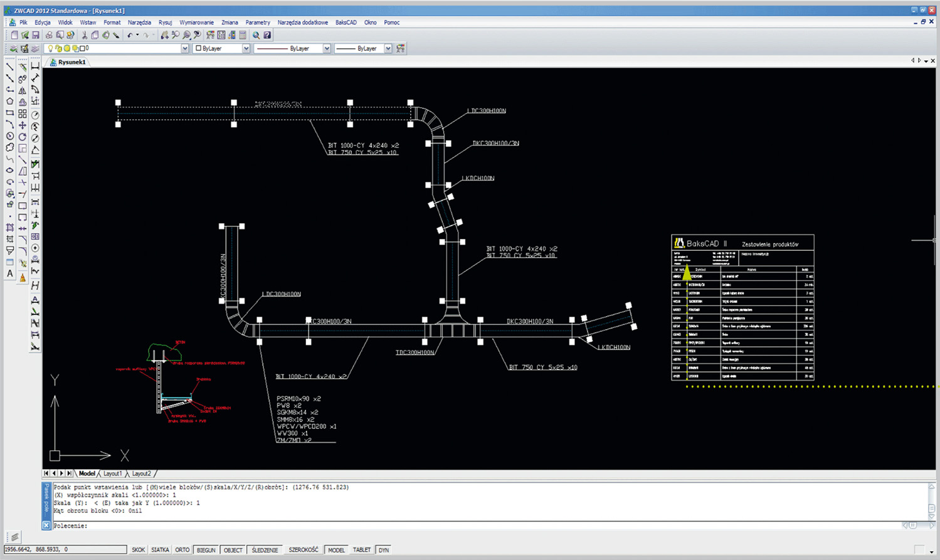Toggle SIATKA grid display
Screen dimensions: 940x560
click(160, 550)
